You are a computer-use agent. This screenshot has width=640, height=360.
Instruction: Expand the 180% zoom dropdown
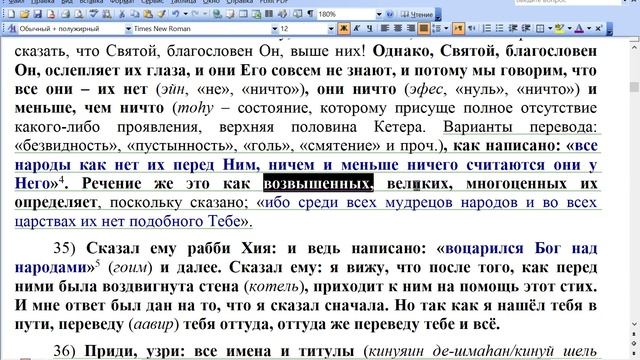click(379, 14)
